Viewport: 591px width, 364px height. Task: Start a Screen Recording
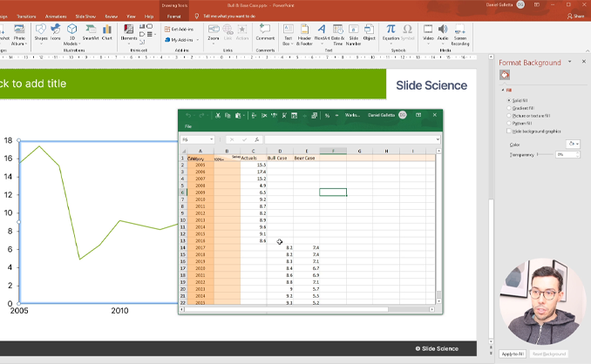pyautogui.click(x=460, y=35)
